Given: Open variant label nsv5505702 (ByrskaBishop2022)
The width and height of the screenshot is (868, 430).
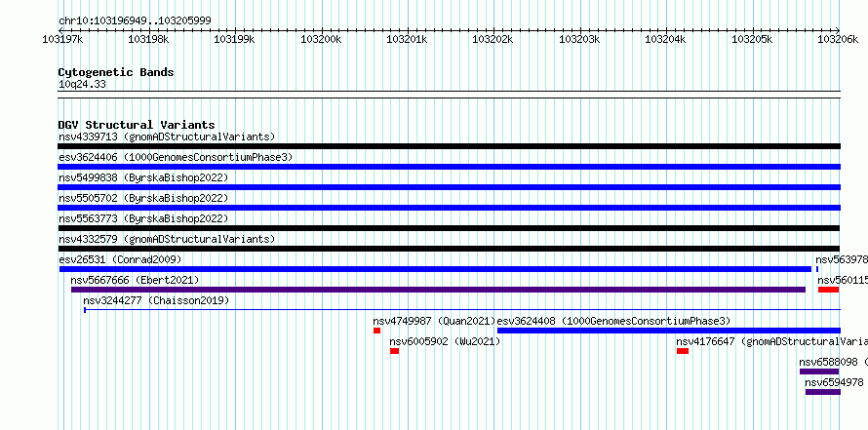Looking at the screenshot, I should point(143,198).
